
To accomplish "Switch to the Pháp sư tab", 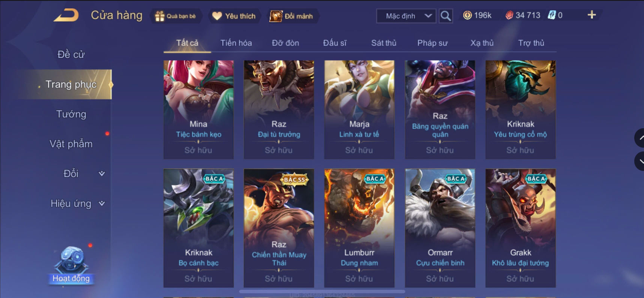I will tap(432, 43).
